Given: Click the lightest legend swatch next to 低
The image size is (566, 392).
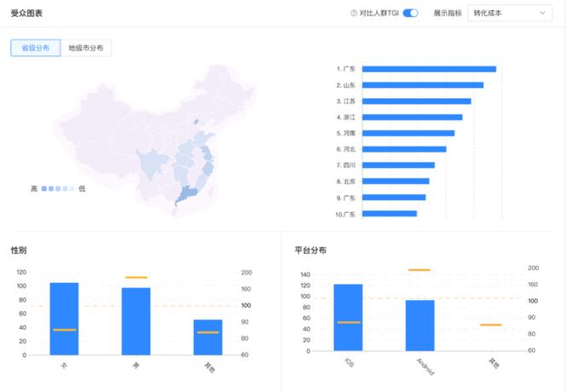Looking at the screenshot, I should point(72,188).
